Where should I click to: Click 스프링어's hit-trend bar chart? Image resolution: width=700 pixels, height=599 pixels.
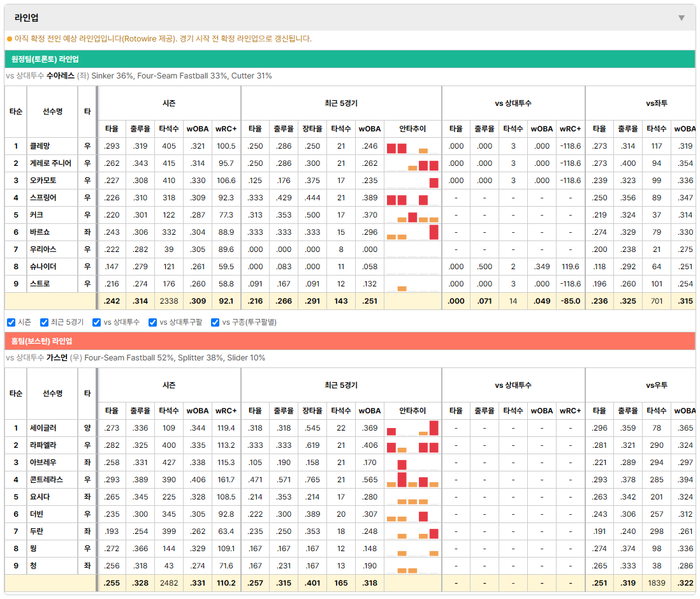pyautogui.click(x=412, y=198)
